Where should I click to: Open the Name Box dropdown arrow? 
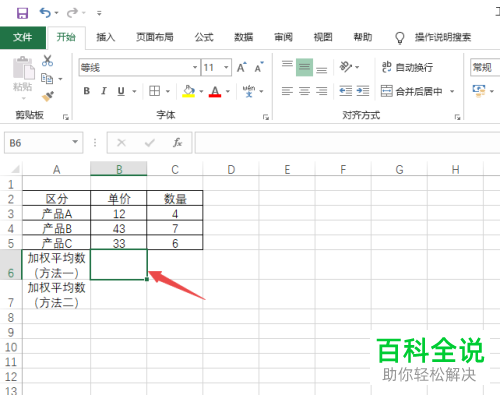75,142
